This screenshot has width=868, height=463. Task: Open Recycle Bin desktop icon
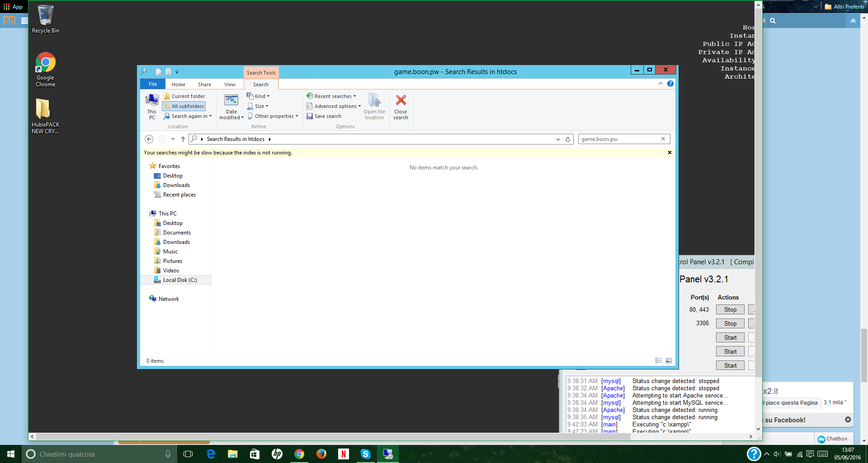tap(45, 19)
